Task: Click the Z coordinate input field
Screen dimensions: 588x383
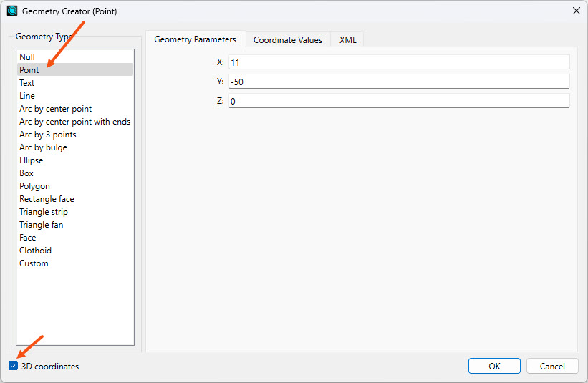Action: coord(399,101)
